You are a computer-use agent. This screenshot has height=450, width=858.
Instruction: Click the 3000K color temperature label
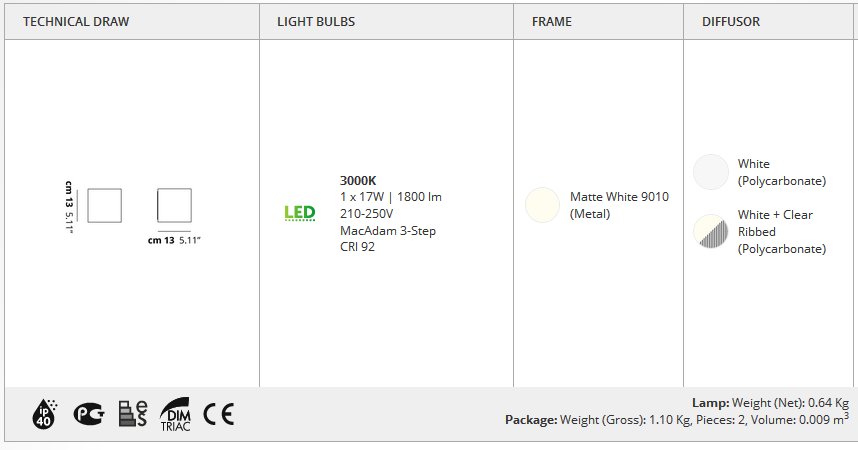point(358,181)
